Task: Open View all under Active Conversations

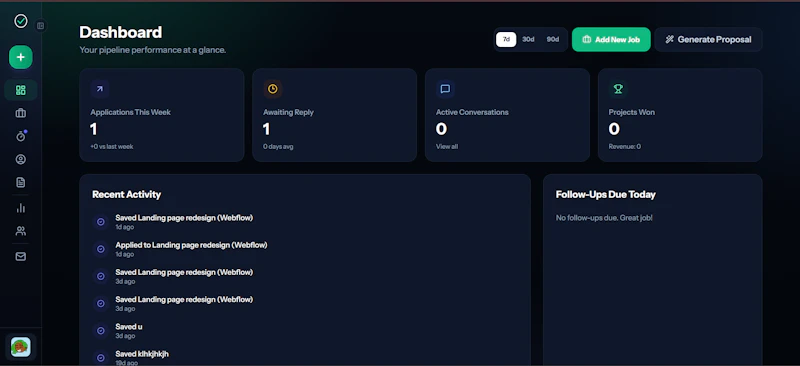Action: (x=447, y=147)
